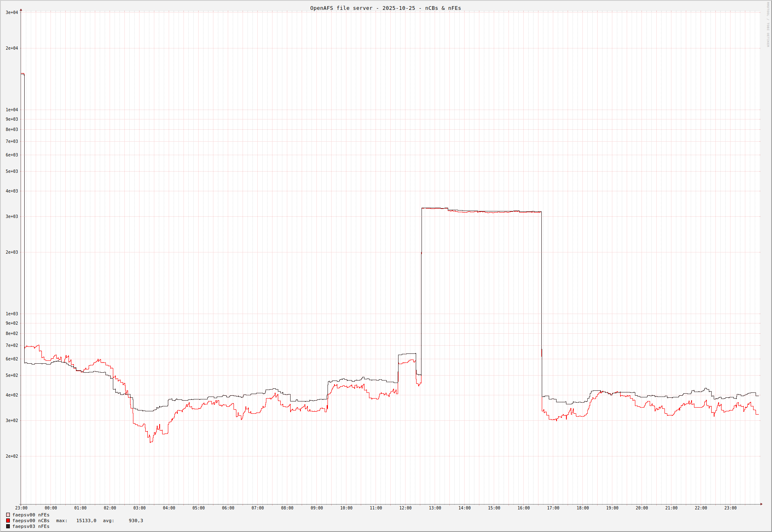The width and height of the screenshot is (772, 532).
Task: Click the 3e+03 y-axis label
Action: (12, 216)
